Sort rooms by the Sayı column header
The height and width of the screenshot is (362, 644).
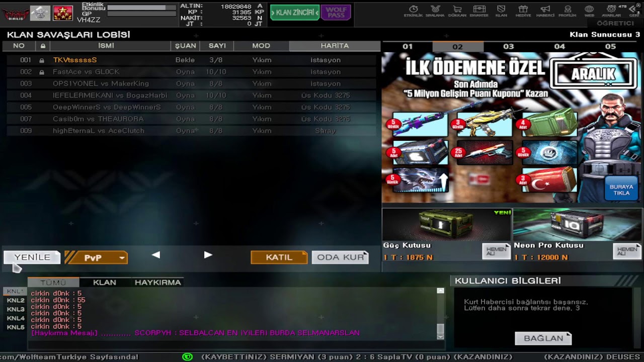click(x=217, y=46)
